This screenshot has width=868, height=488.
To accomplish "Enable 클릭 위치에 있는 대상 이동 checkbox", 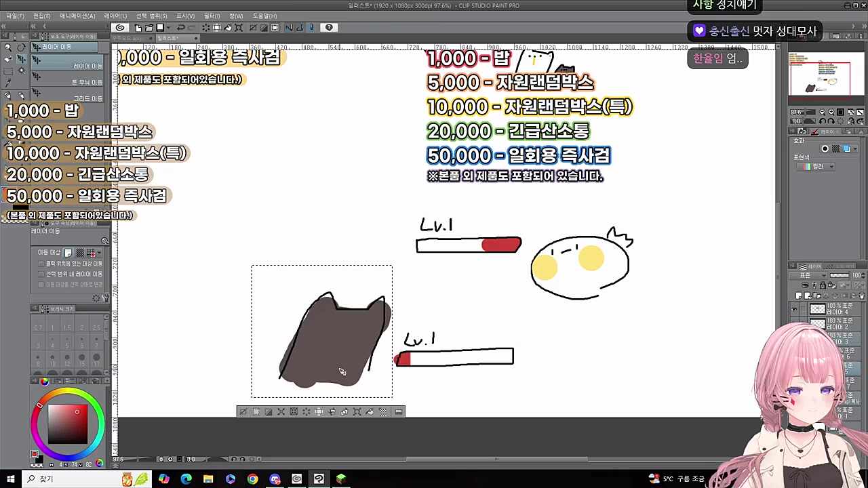I will [x=41, y=264].
